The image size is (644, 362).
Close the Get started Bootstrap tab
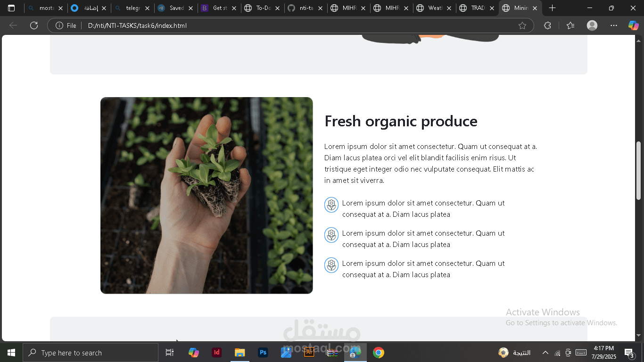point(234,8)
